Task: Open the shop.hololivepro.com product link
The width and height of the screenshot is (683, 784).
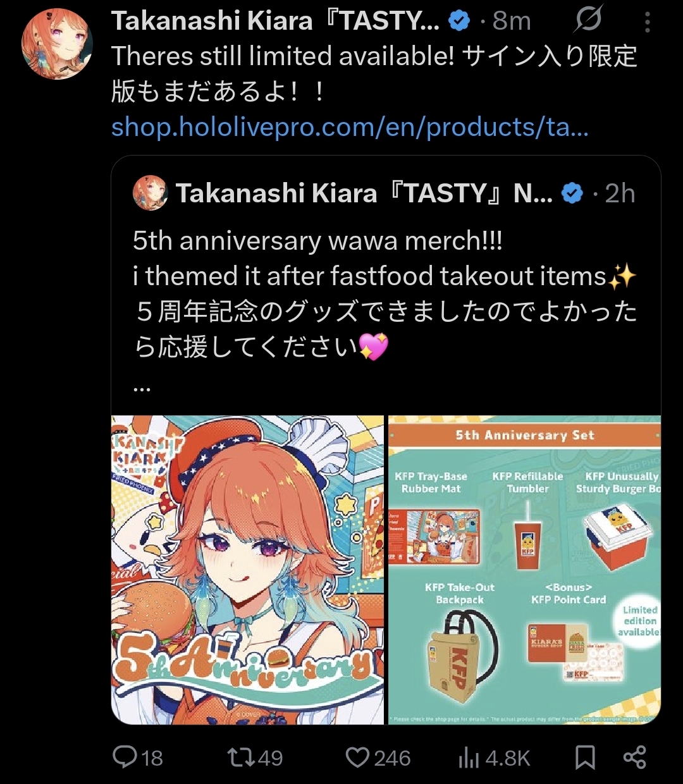Action: tap(350, 127)
